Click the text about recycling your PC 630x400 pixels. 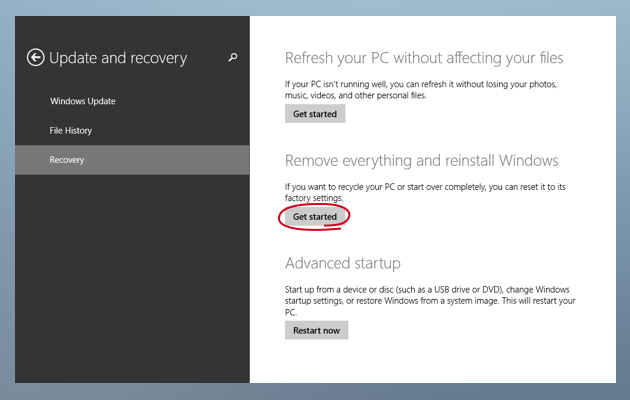[x=425, y=192]
